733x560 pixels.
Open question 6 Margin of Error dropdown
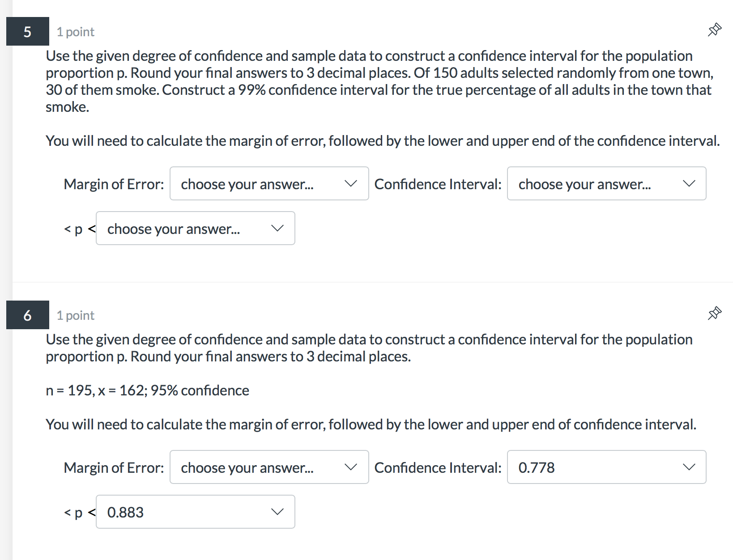[269, 467]
